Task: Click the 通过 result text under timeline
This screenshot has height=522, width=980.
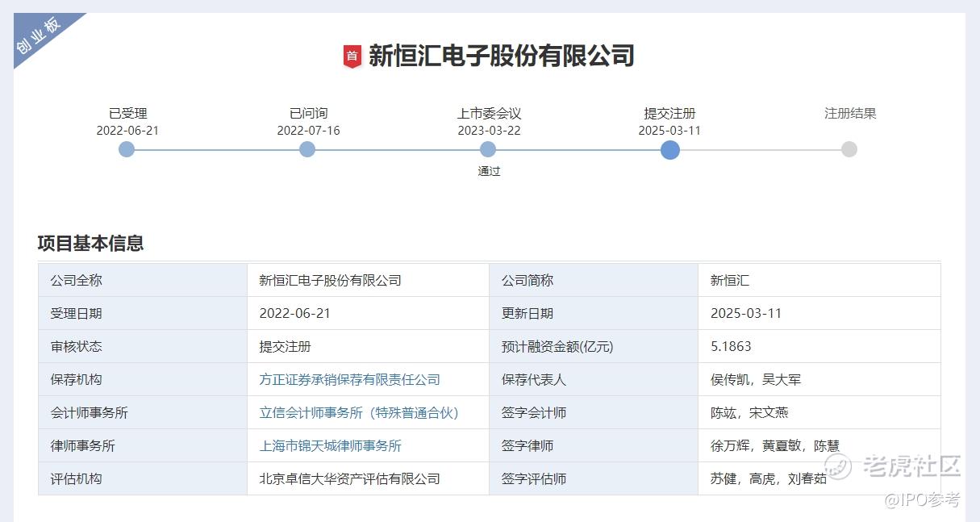Action: tap(489, 171)
